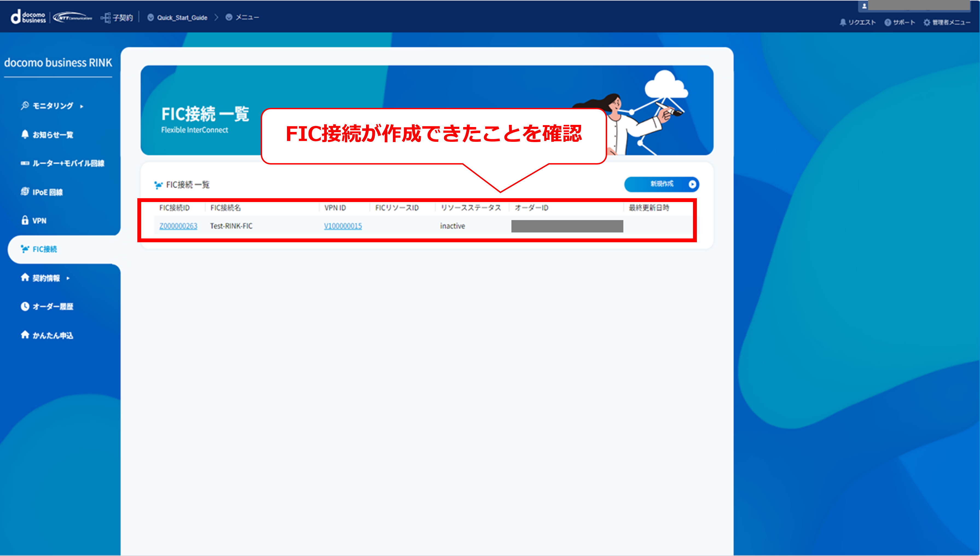The width and height of the screenshot is (980, 556).
Task: Click the 契約情報 home icon
Action: click(x=25, y=278)
